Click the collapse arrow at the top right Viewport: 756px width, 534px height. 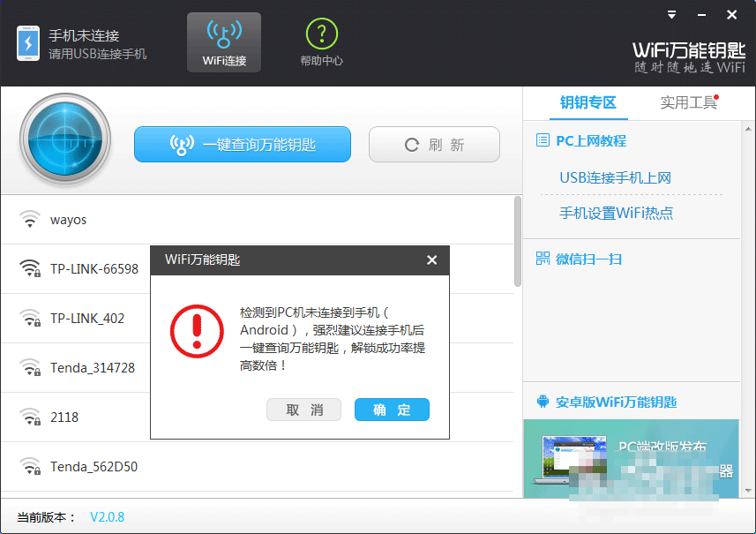click(671, 14)
